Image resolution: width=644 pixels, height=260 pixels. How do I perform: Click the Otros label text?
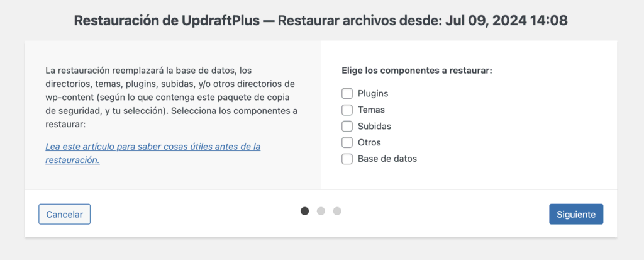[x=369, y=142]
